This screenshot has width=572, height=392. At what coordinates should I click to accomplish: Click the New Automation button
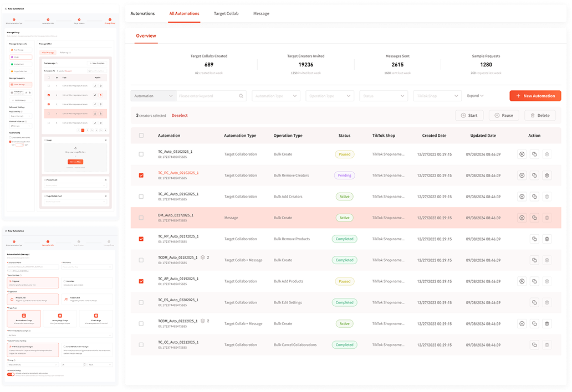point(535,96)
